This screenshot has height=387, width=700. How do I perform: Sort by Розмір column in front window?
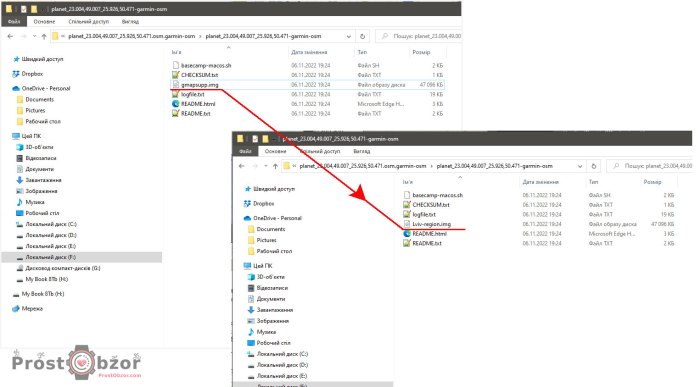tap(652, 182)
